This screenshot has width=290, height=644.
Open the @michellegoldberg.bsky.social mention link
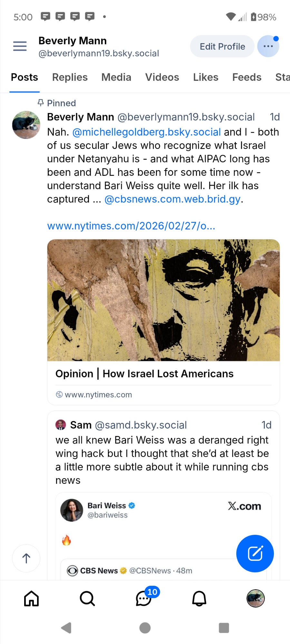[x=147, y=132]
